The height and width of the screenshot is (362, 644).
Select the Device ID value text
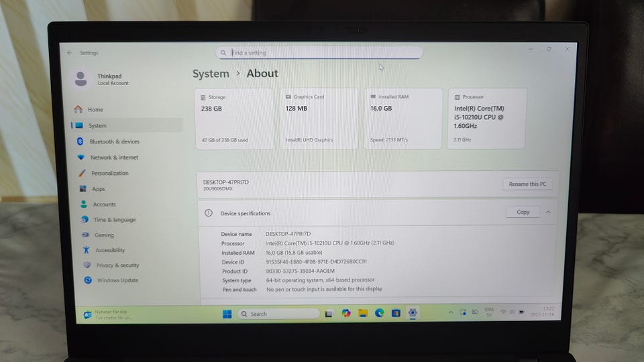(x=316, y=261)
